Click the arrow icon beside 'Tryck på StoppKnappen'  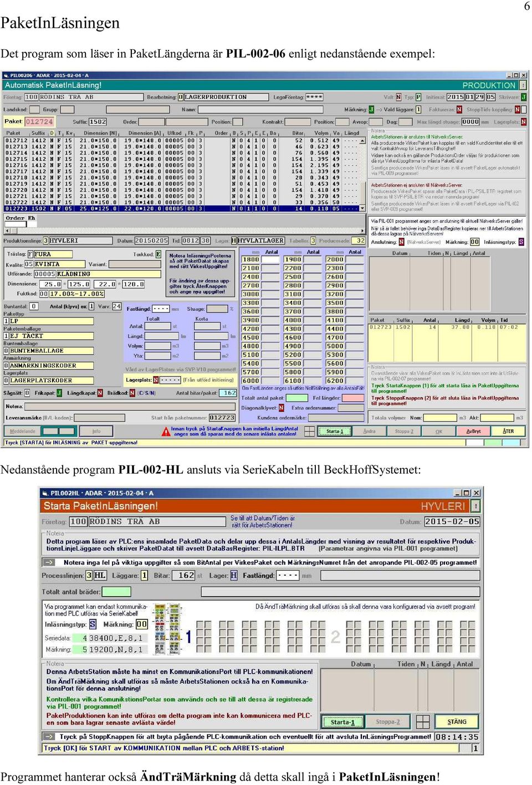49,736
